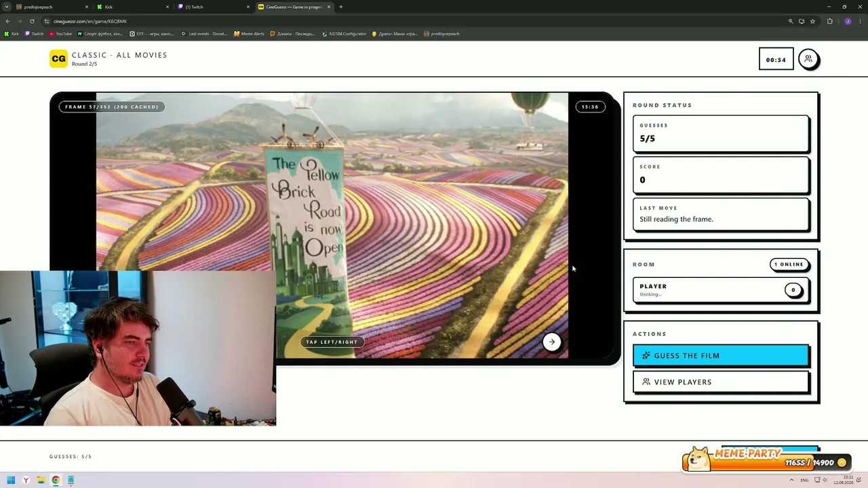Launch Yandex browser from taskbar
This screenshot has height=488, width=868.
coord(26,480)
